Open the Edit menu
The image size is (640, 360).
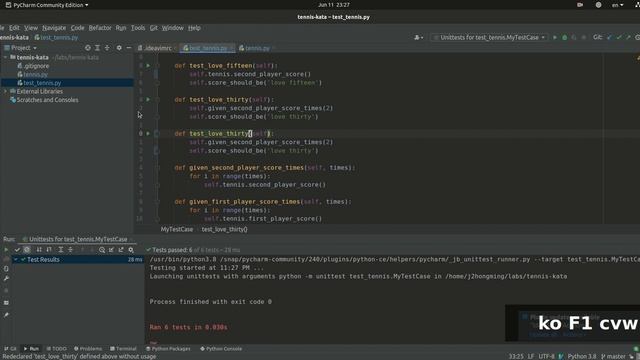(x=14, y=28)
